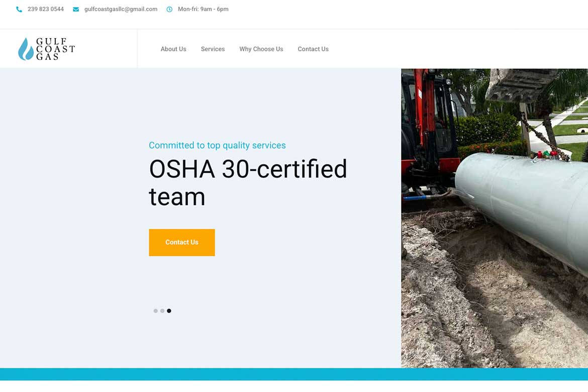Screen dimensions: 588x392
Task: Open the gulfcoastgasllc@gmail.com email link
Action: tap(121, 9)
